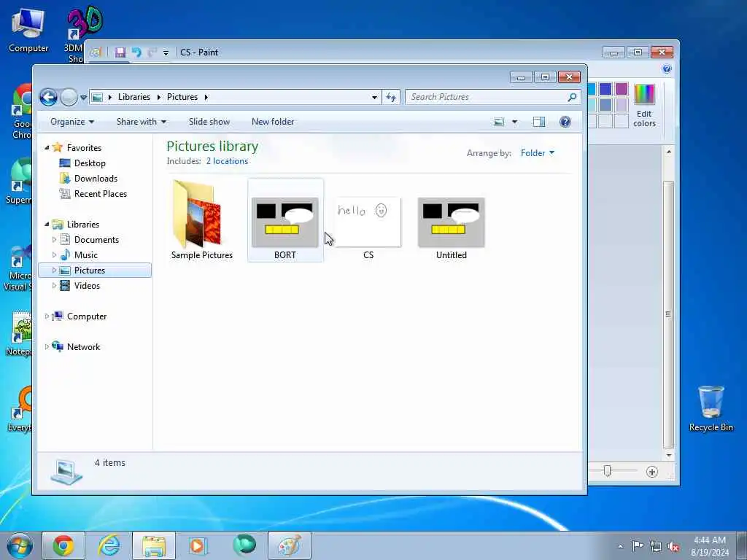Click the Undo icon in Paint
747x560 pixels.
tap(136, 52)
